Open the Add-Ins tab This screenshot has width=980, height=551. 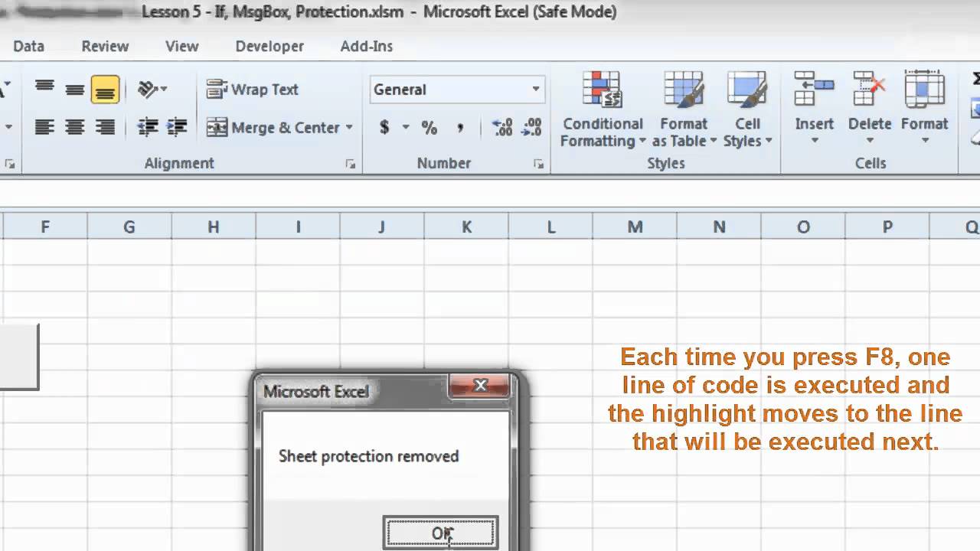click(x=367, y=46)
